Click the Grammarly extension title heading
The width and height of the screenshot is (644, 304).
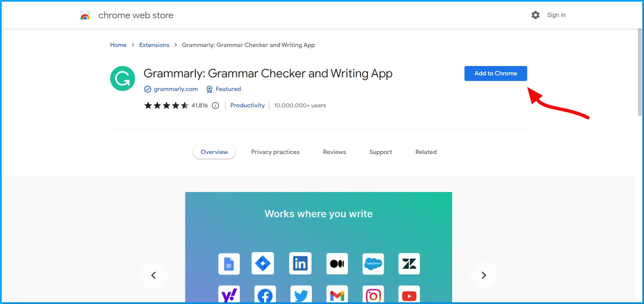(x=268, y=74)
